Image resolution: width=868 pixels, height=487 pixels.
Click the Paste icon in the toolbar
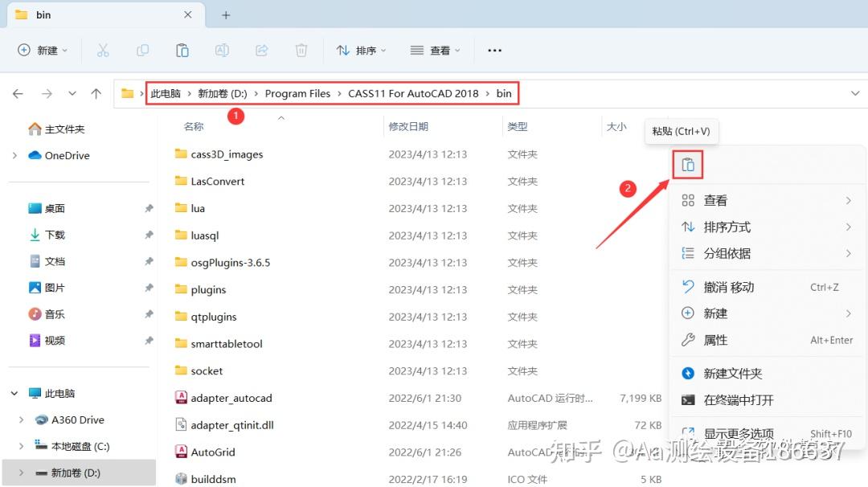coord(182,50)
